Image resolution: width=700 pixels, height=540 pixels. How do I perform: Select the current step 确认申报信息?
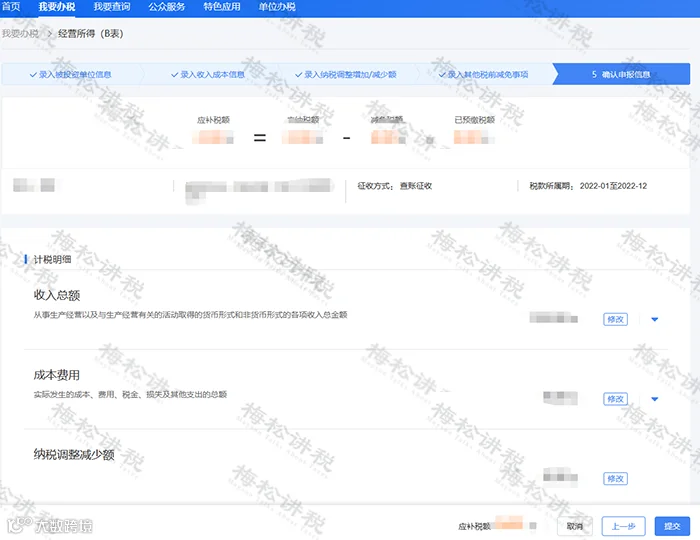pyautogui.click(x=621, y=75)
